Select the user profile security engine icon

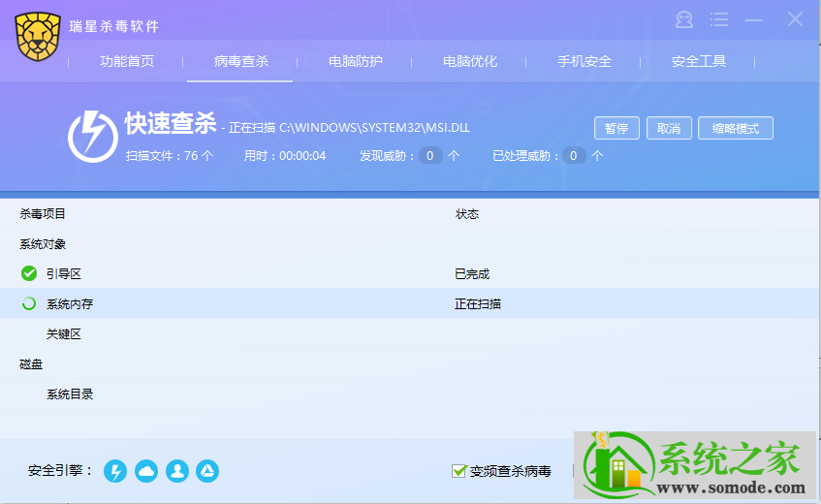[x=177, y=471]
